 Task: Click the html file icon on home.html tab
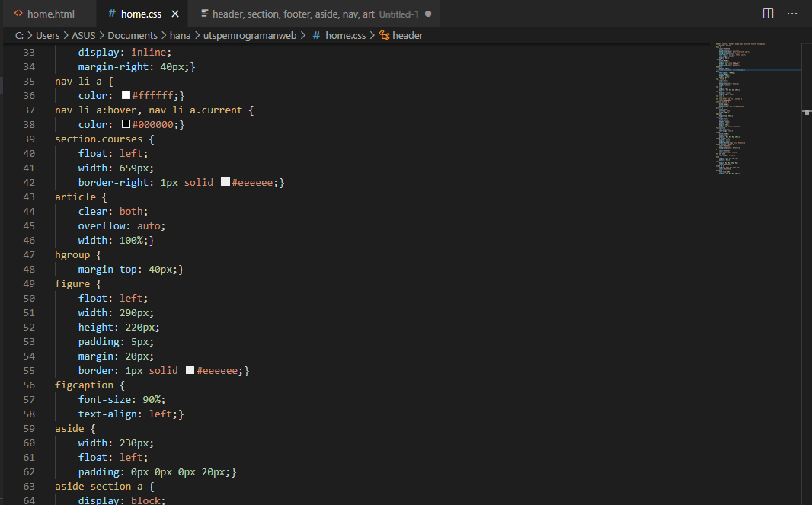[x=18, y=14]
